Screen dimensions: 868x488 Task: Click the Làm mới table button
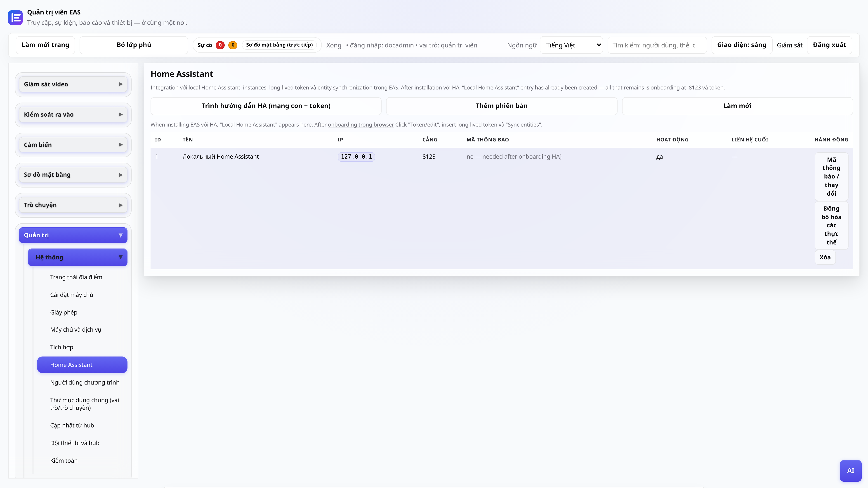click(x=737, y=106)
